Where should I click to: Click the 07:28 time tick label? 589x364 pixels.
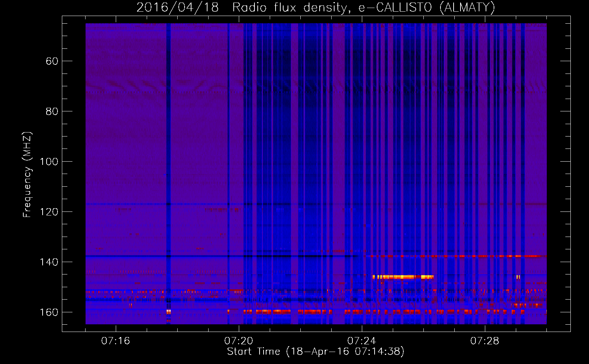[485, 341]
